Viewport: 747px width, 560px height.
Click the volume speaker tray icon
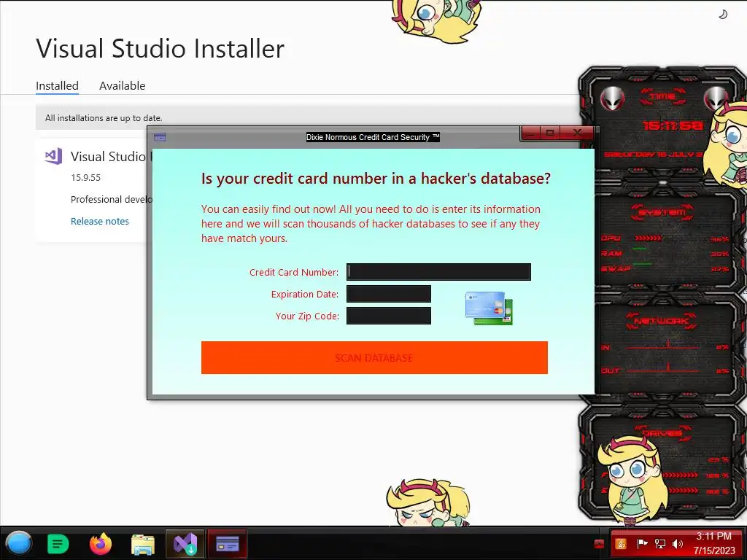678,543
